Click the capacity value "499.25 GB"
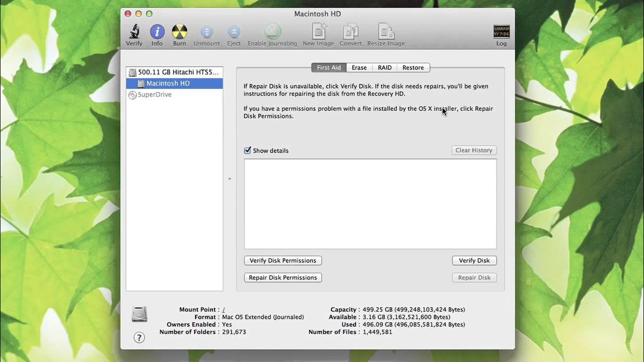Screen dimensions: 644x362 (379, 310)
